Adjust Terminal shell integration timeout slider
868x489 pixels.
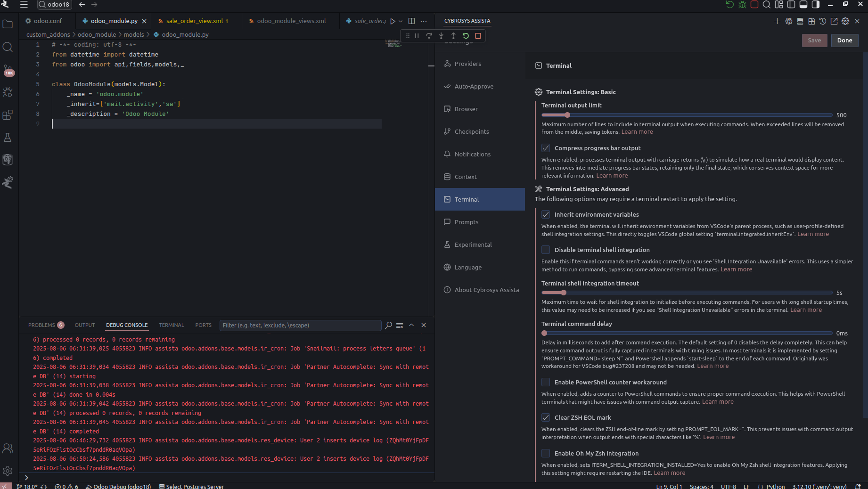click(x=687, y=293)
